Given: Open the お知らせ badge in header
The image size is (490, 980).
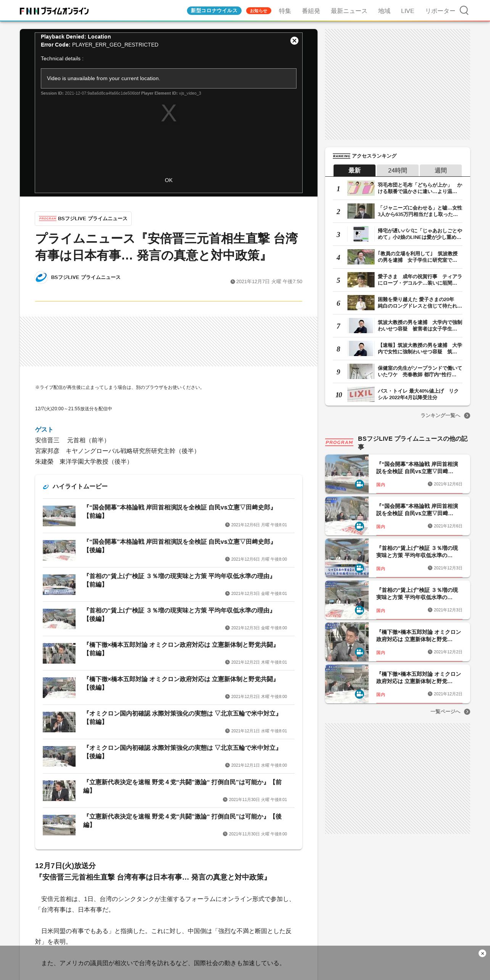Looking at the screenshot, I should point(258,11).
